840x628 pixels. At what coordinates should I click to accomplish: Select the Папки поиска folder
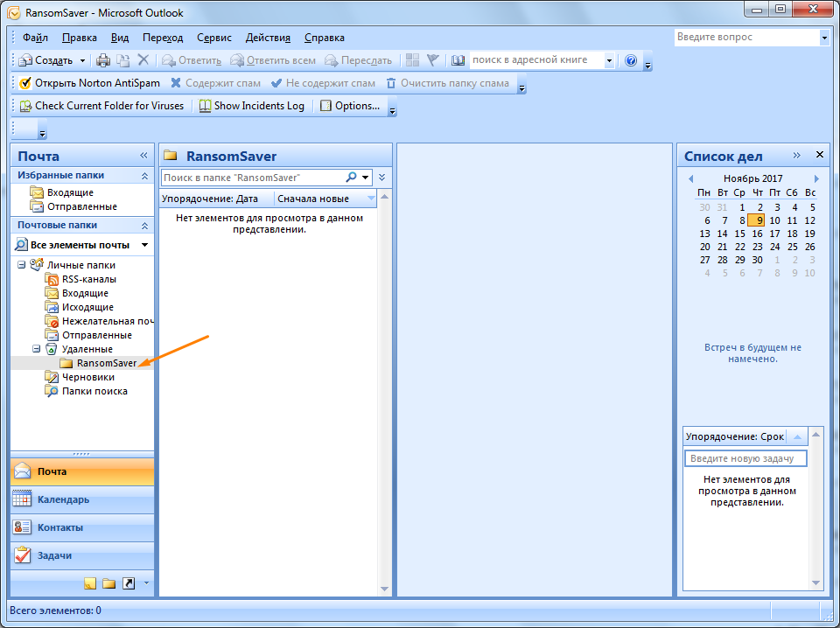94,391
